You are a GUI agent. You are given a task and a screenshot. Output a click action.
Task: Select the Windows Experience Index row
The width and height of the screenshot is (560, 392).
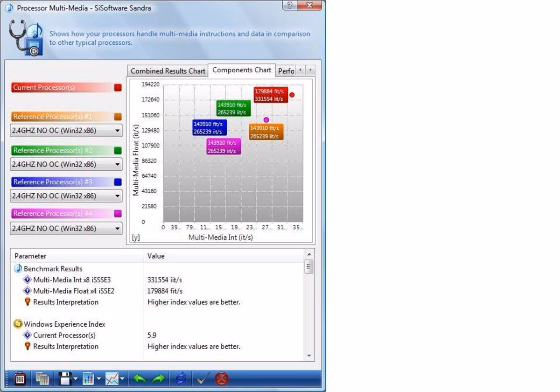pyautogui.click(x=157, y=324)
